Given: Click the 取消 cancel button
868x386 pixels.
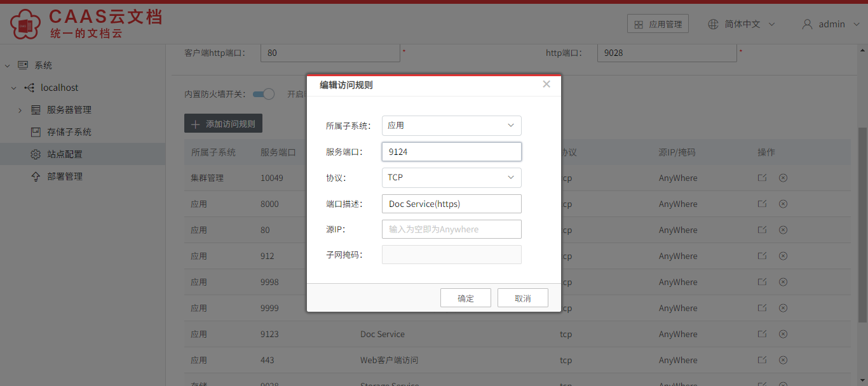Looking at the screenshot, I should tap(523, 298).
